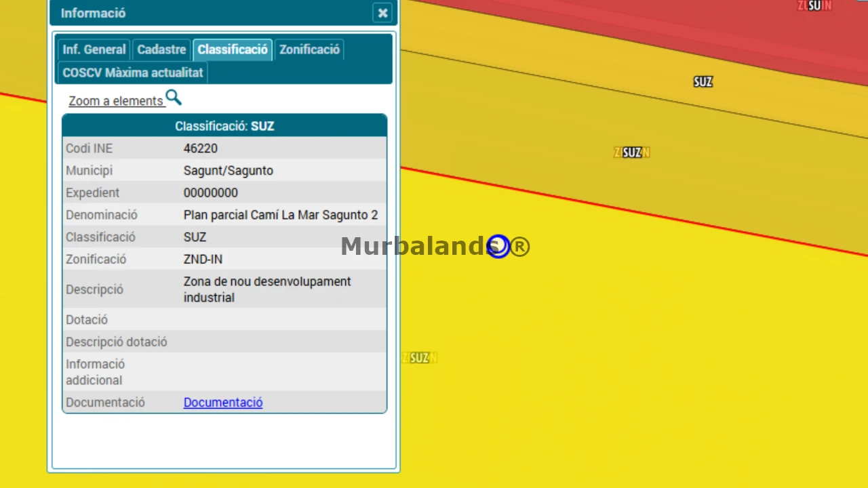Show the Zonificació tab

[309, 49]
